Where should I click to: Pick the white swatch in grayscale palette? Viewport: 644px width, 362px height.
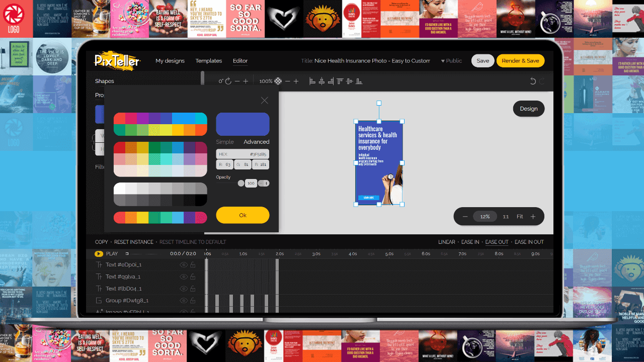120,189
